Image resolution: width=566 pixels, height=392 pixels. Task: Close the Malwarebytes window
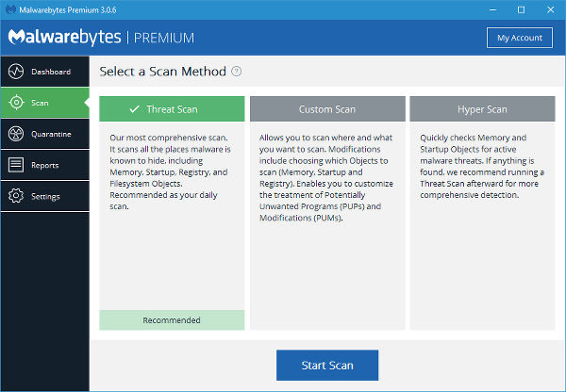click(x=551, y=9)
